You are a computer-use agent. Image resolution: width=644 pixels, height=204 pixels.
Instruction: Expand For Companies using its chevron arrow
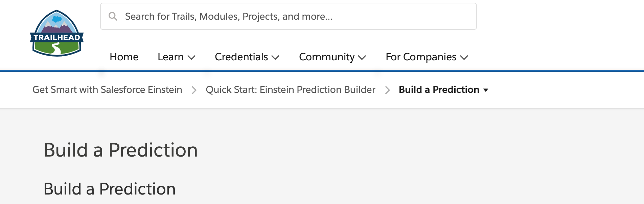coord(464,58)
